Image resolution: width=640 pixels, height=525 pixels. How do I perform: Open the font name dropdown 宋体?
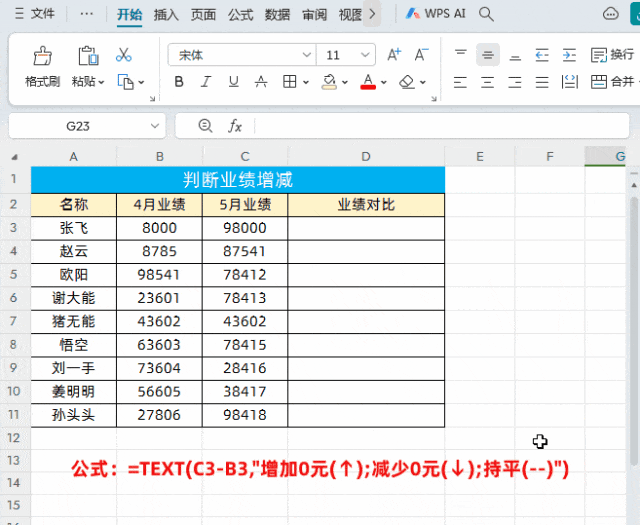[x=307, y=55]
